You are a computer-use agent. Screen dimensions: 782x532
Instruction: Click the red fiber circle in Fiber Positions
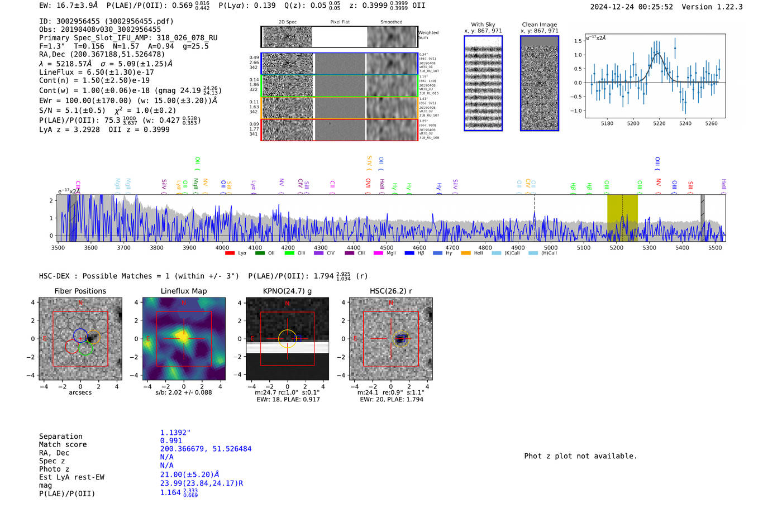pyautogui.click(x=71, y=347)
